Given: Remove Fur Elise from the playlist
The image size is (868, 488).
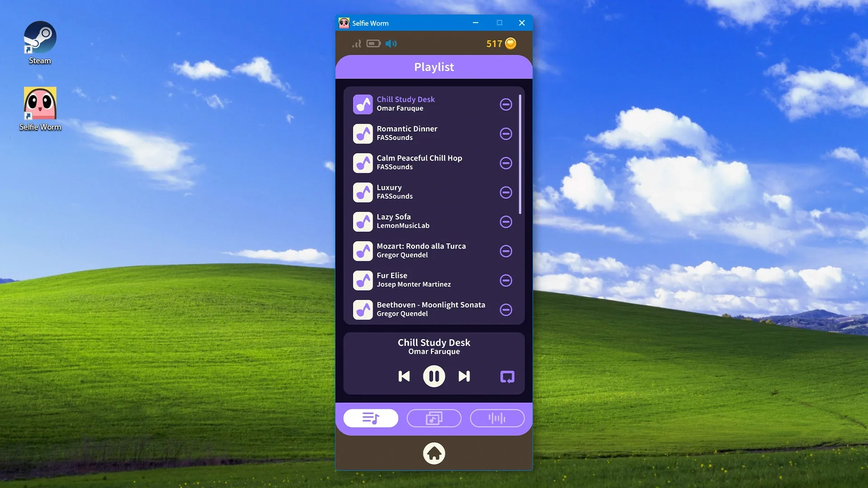Looking at the screenshot, I should (506, 281).
